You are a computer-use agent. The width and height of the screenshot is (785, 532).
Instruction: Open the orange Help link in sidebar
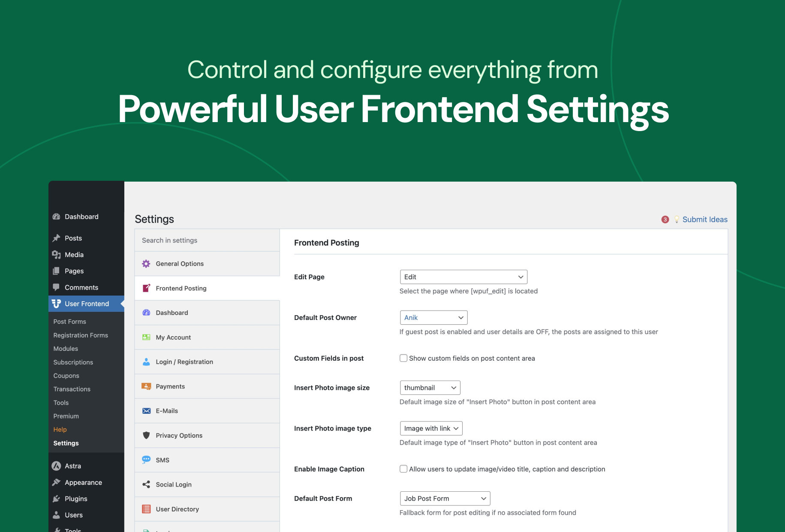(60, 430)
